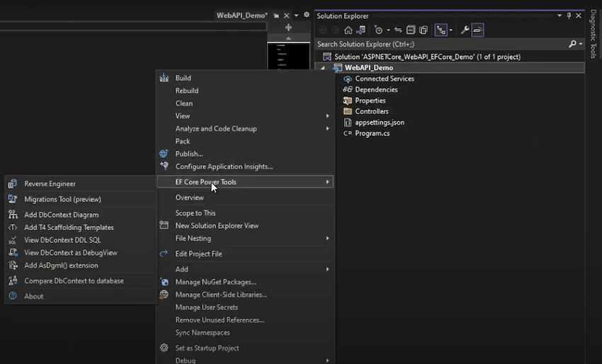
Task: Toggle auto-hide pin on Solution Explorer
Action: (x=569, y=16)
